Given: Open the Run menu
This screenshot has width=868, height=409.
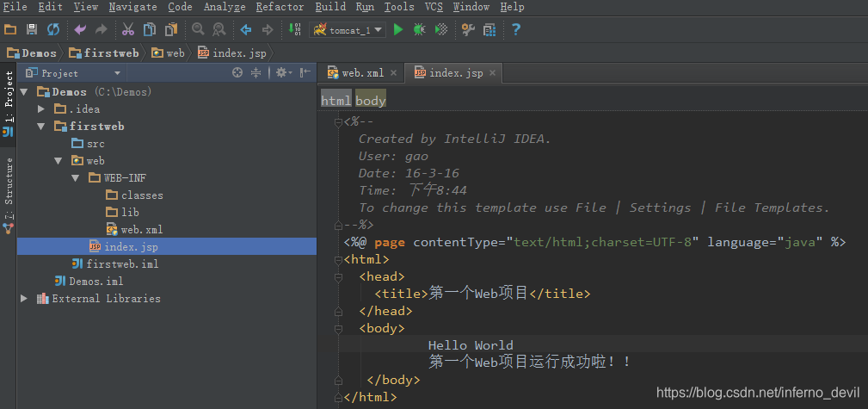Looking at the screenshot, I should click(x=365, y=7).
